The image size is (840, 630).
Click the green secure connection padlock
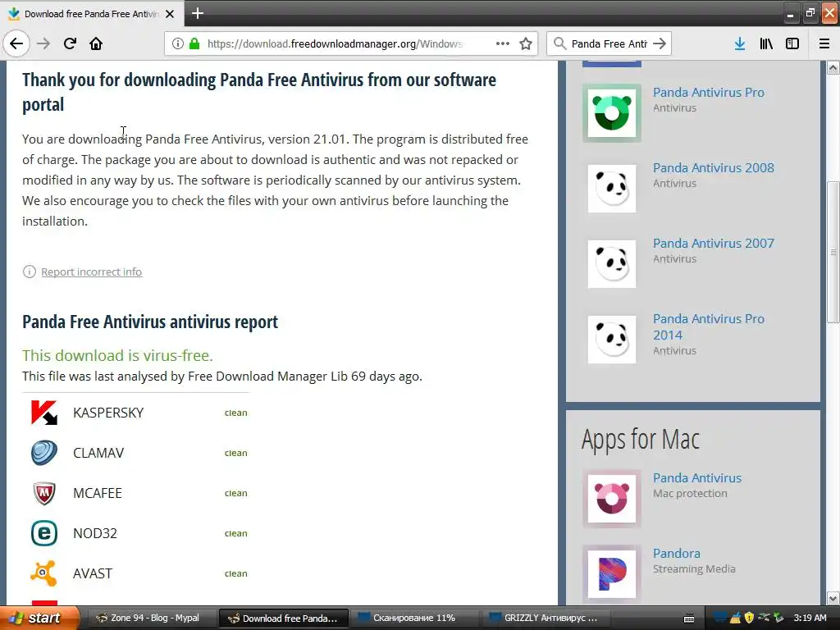194,43
